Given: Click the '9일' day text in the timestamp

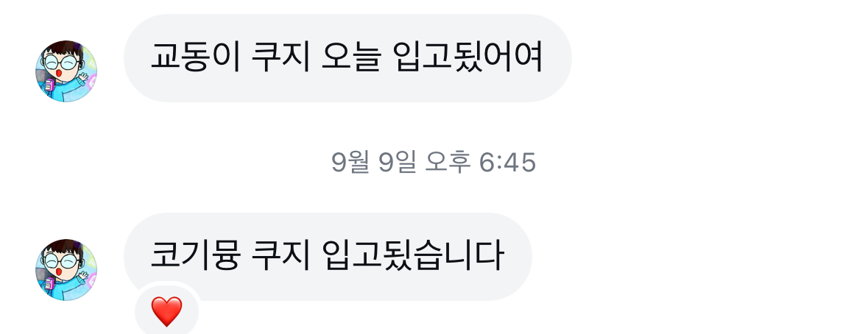Looking at the screenshot, I should (397, 163).
